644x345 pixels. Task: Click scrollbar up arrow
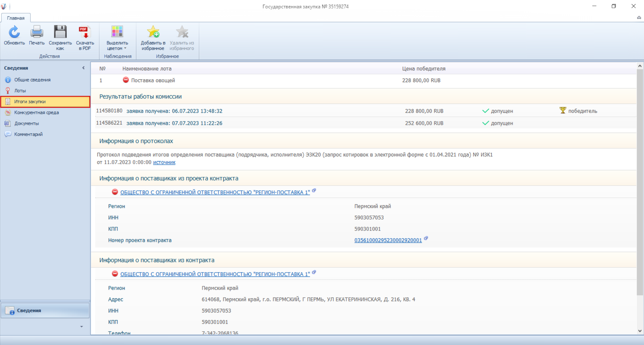640,66
